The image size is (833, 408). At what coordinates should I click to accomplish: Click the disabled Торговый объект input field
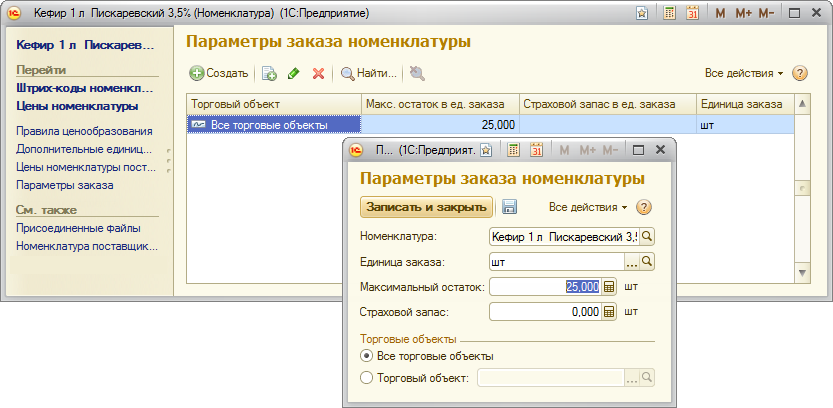click(551, 378)
